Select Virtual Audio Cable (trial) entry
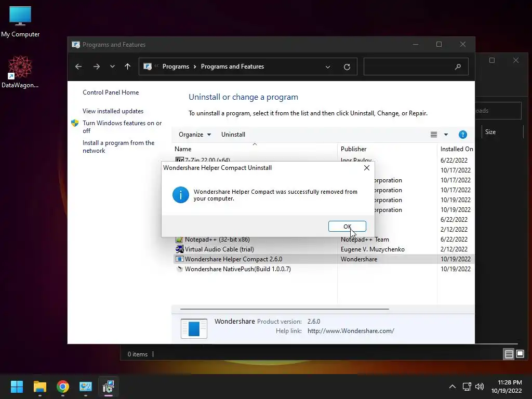This screenshot has width=532, height=399. [x=219, y=249]
